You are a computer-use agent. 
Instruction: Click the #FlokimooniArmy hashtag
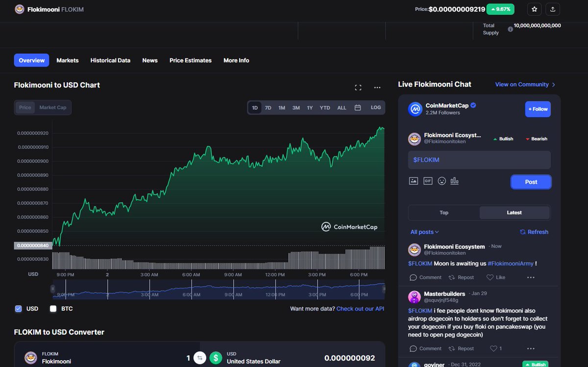[x=511, y=264]
